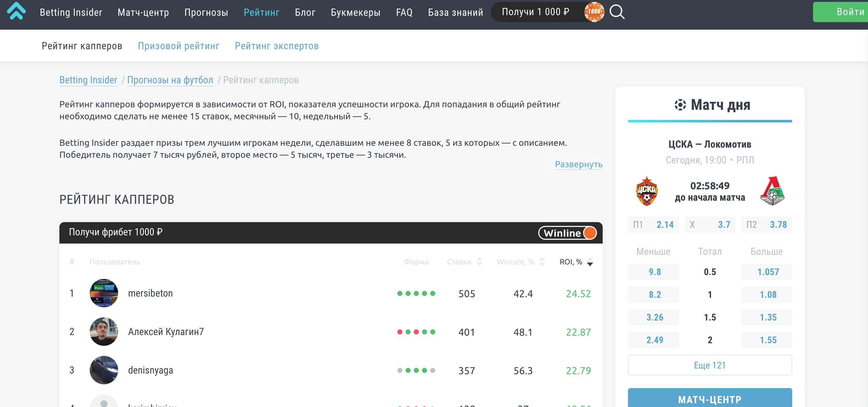Select П1 odds 2.14
This screenshot has width=868, height=407.
coord(653,224)
